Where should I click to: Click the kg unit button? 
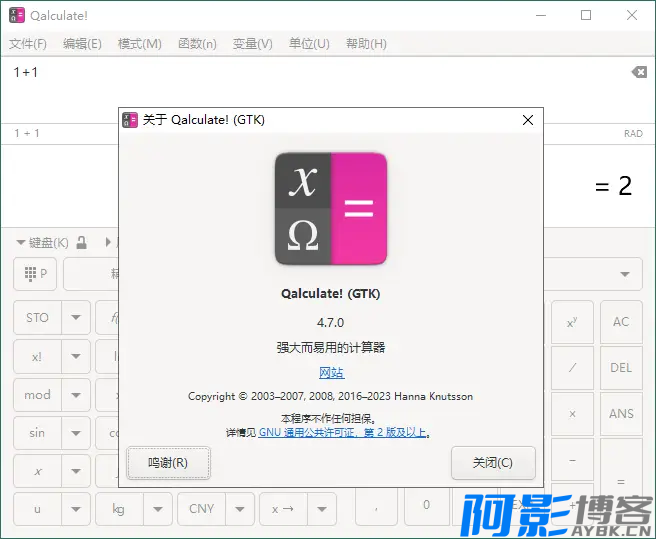[x=119, y=509]
